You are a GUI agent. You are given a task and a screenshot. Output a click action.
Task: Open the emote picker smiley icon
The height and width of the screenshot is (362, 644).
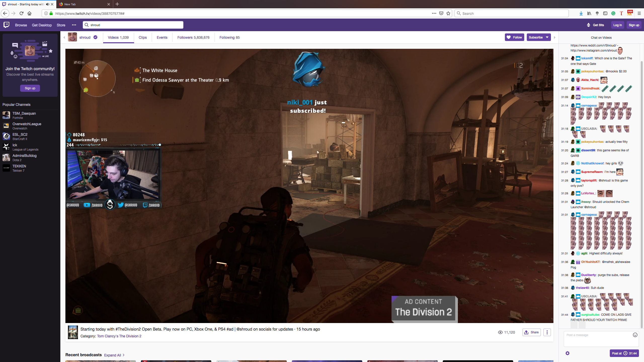point(635,335)
